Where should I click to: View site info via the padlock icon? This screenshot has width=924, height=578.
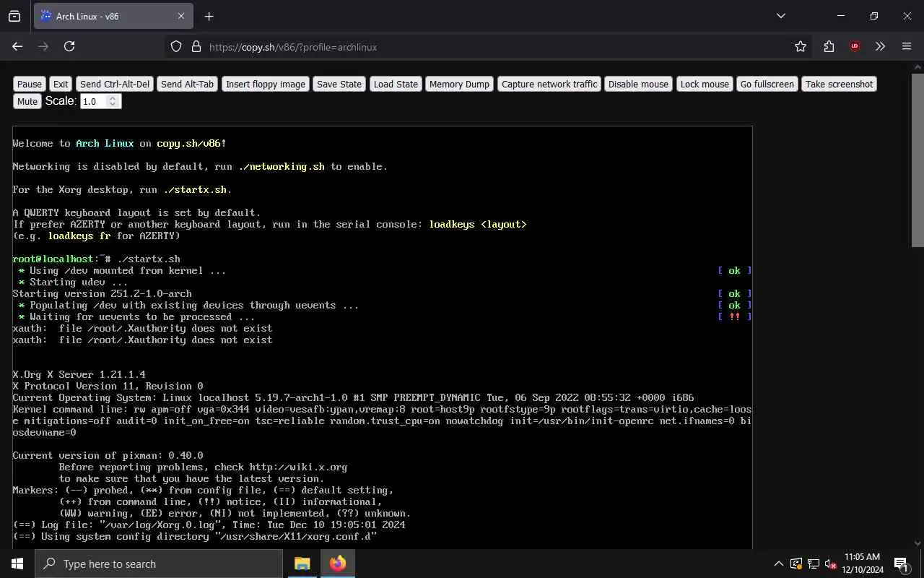tap(196, 47)
